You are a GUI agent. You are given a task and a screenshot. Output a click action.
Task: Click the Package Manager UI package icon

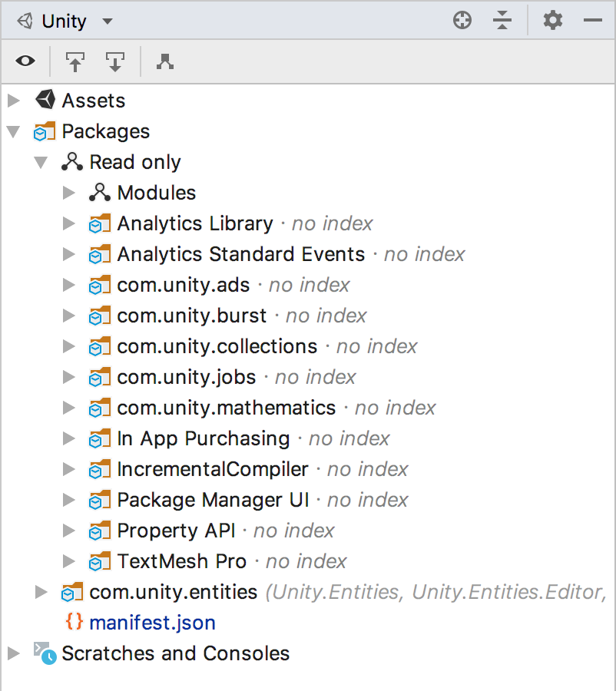click(x=100, y=500)
